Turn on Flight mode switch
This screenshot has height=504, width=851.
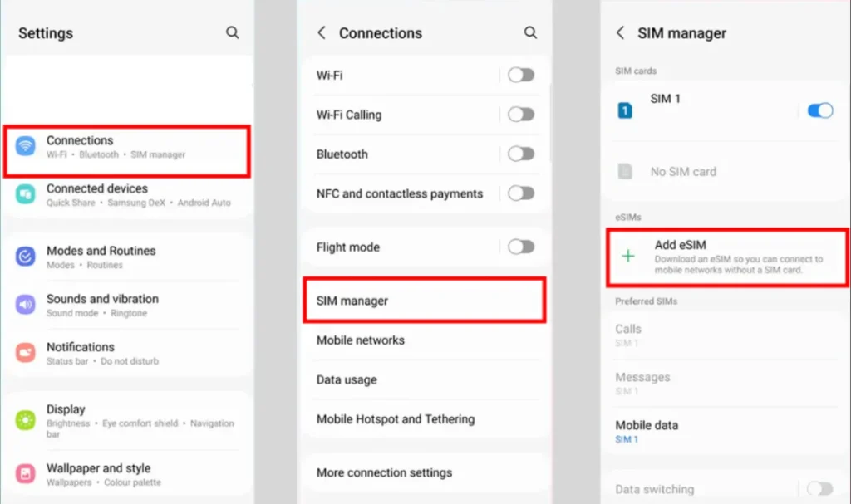pyautogui.click(x=521, y=247)
